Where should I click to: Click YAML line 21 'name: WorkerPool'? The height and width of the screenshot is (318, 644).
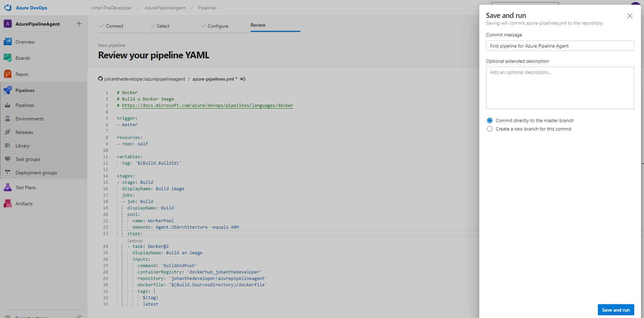click(x=153, y=221)
